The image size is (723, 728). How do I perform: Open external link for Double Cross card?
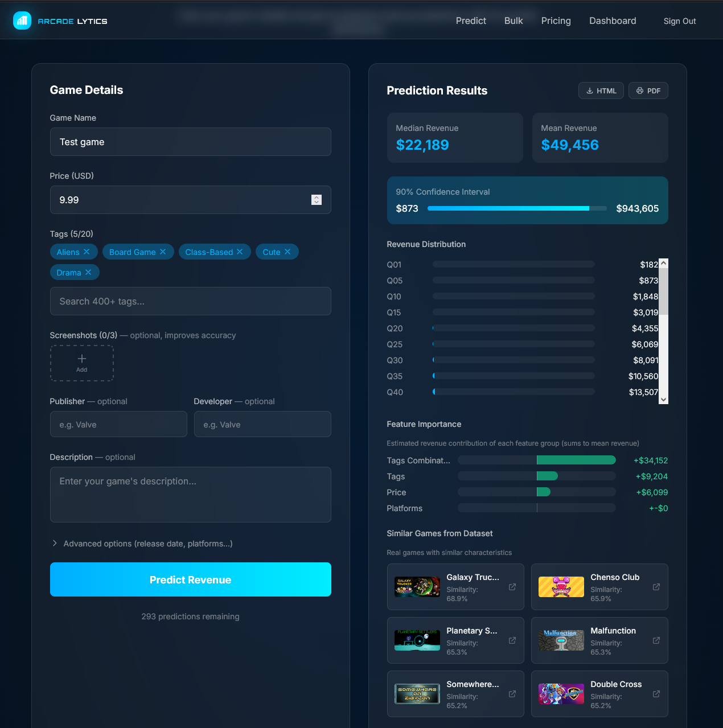pos(656,694)
